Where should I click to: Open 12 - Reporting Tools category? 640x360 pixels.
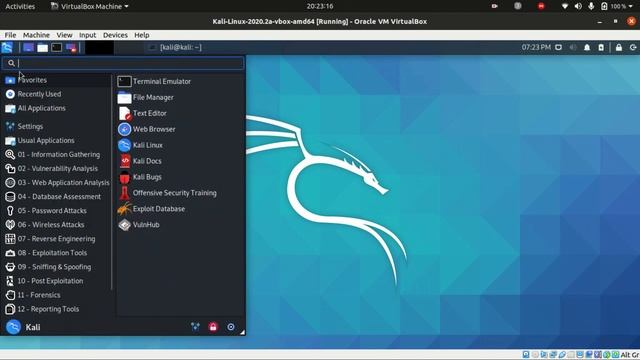56,309
